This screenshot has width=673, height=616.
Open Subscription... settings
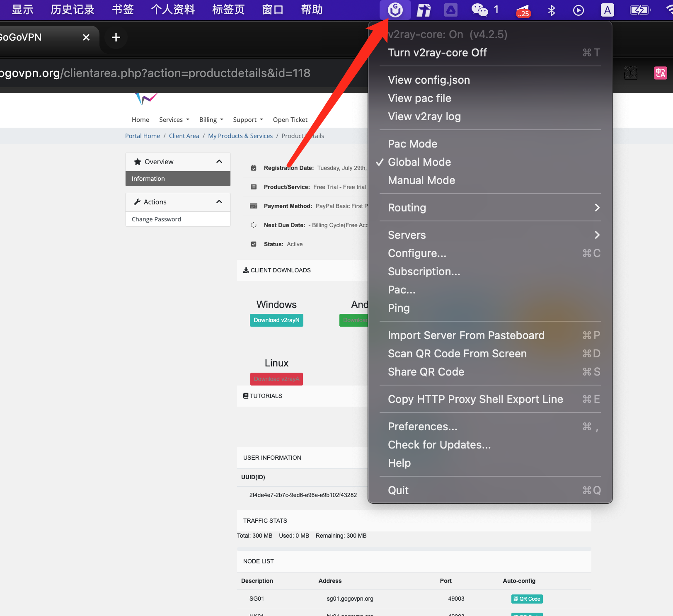click(490, 272)
